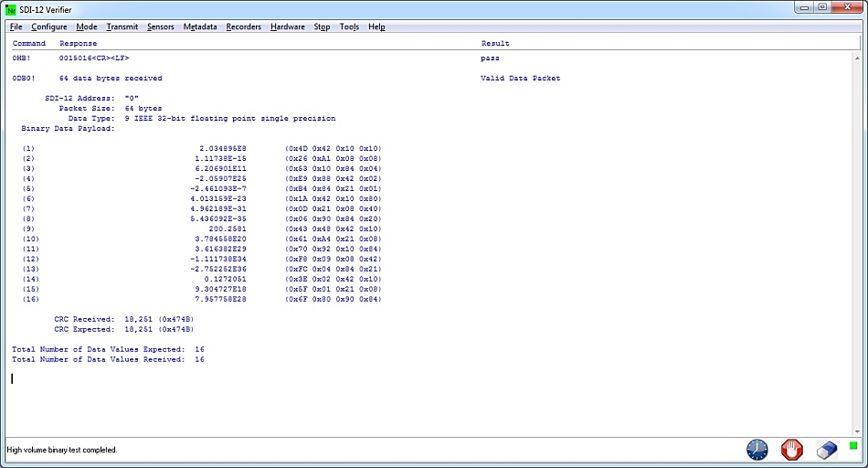
Task: Click value 7.957758E28 in row 16
Action: pos(220,299)
